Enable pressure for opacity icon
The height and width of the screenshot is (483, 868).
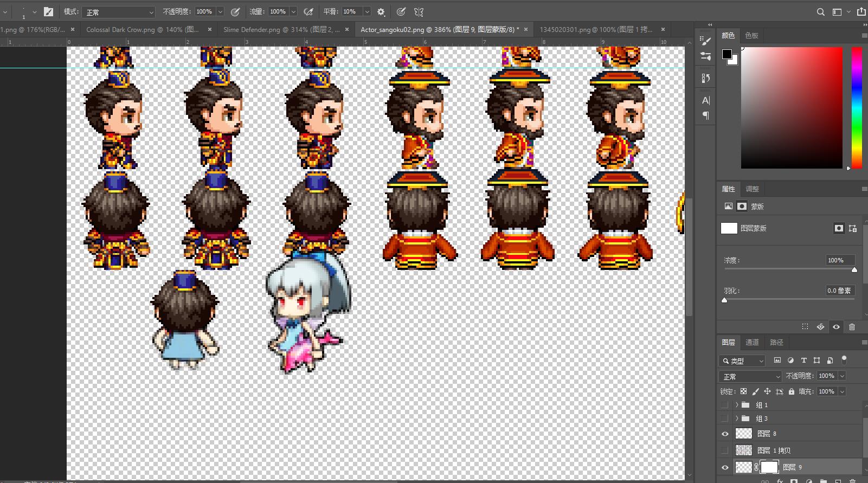pyautogui.click(x=235, y=11)
